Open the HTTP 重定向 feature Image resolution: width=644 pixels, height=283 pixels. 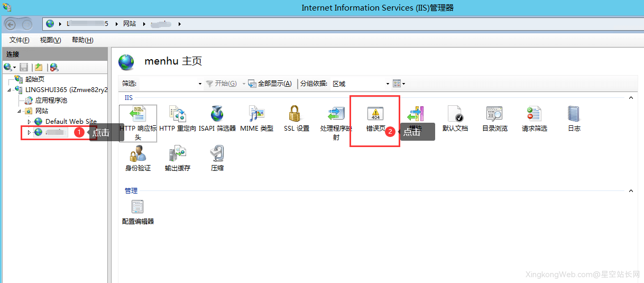(178, 119)
